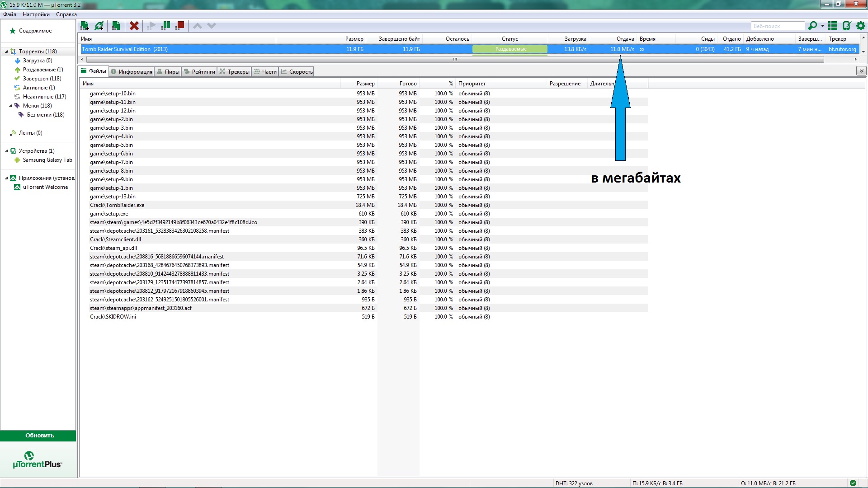This screenshot has height=488, width=868.
Task: Sort files by the Приоритет column header
Action: (x=472, y=84)
